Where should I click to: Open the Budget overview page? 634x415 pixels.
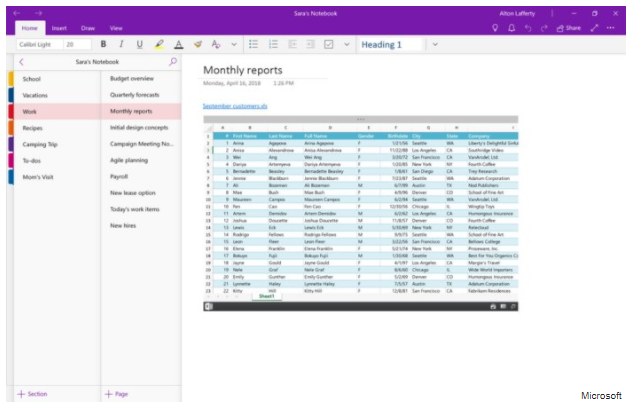click(x=141, y=78)
